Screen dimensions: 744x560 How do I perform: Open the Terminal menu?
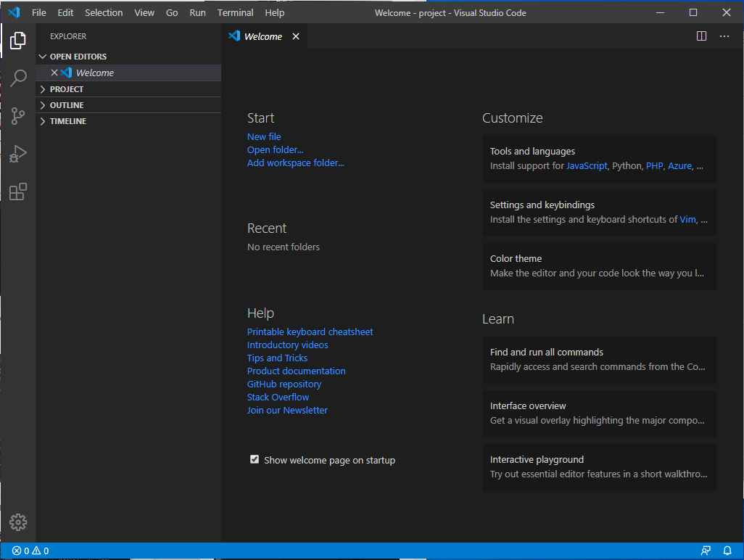(236, 13)
